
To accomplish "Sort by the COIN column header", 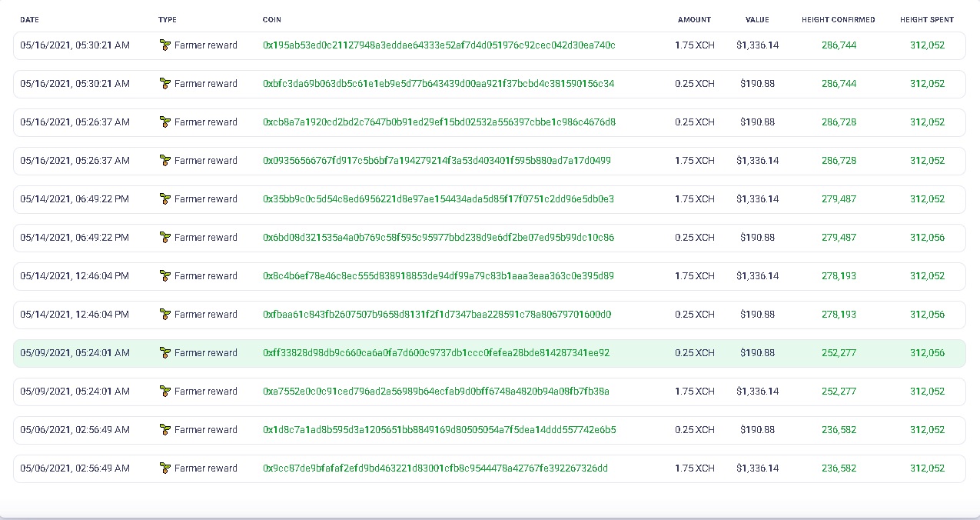I will 272,20.
